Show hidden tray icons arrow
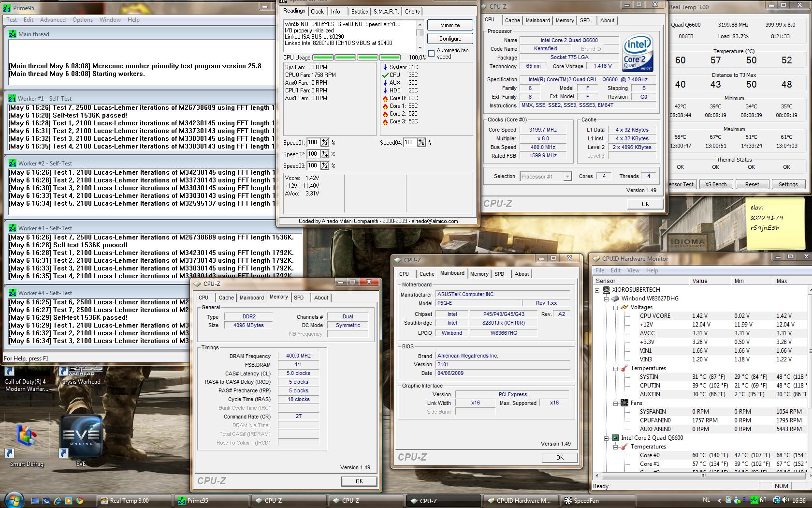Image resolution: width=812 pixels, height=508 pixels. point(719,500)
